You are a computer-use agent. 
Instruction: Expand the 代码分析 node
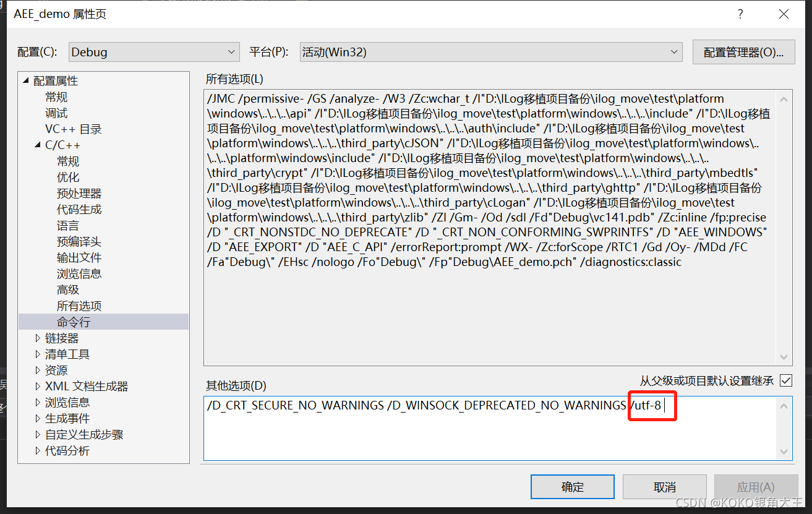(x=38, y=451)
